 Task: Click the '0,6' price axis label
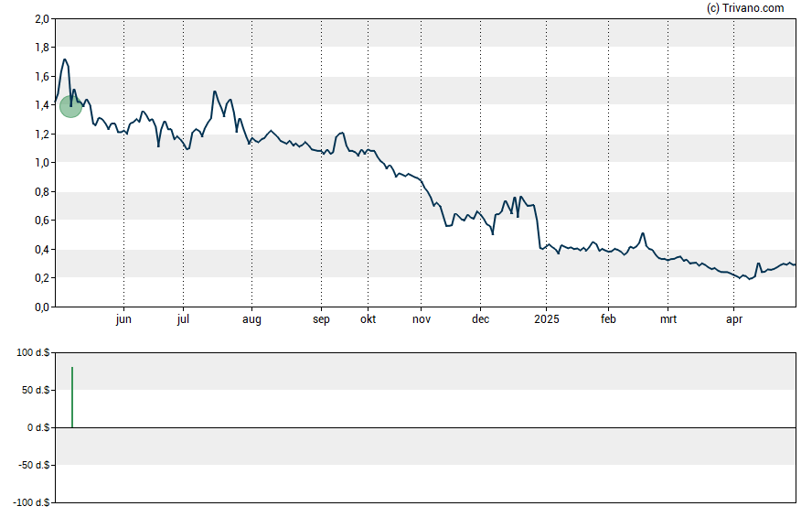pos(42,221)
